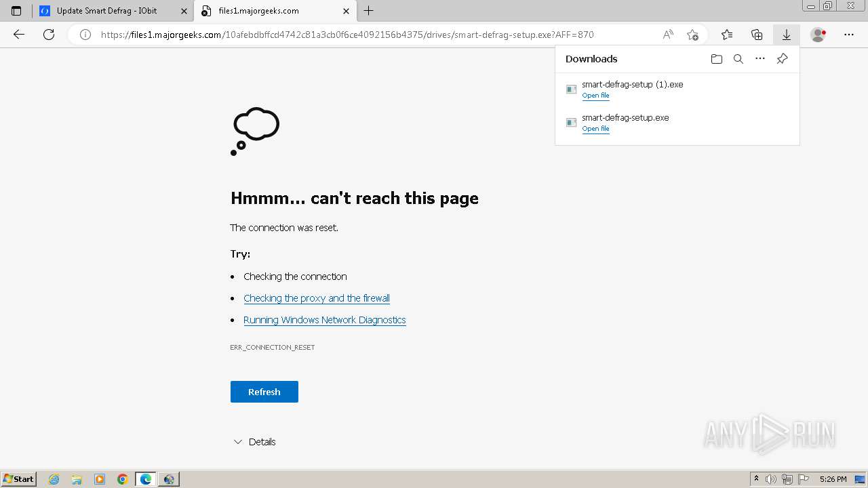Open the network tray icon
Screen dimensions: 868x488
click(x=787, y=479)
